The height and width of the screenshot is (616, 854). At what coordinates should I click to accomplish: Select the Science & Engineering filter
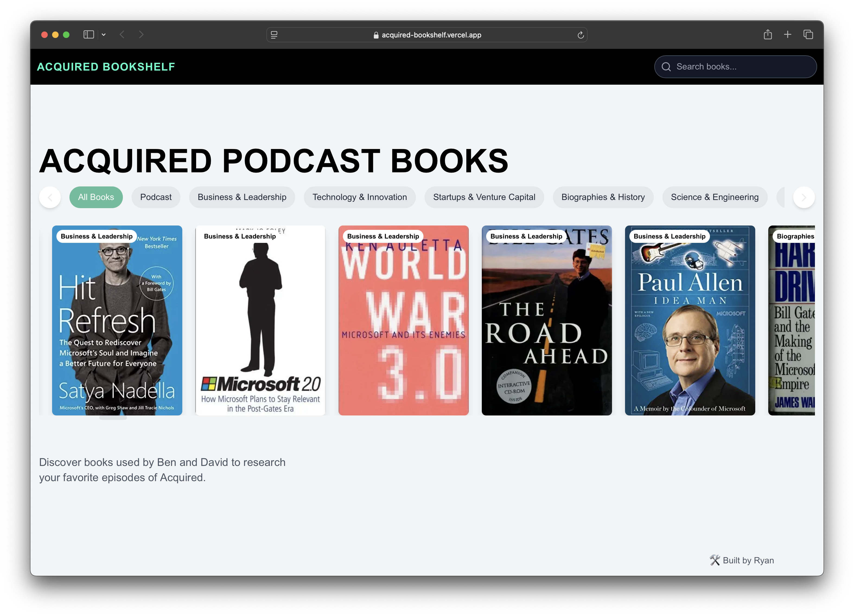coord(715,197)
